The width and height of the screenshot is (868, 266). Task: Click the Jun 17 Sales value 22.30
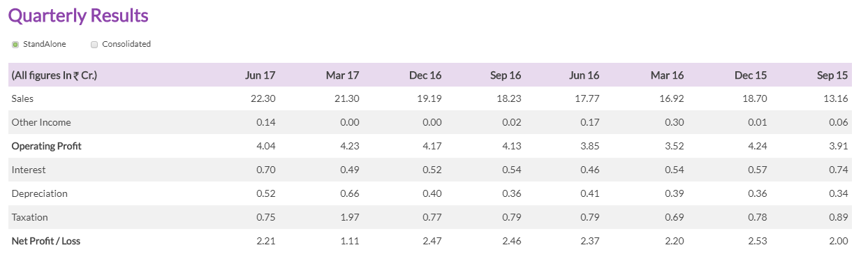coord(263,98)
